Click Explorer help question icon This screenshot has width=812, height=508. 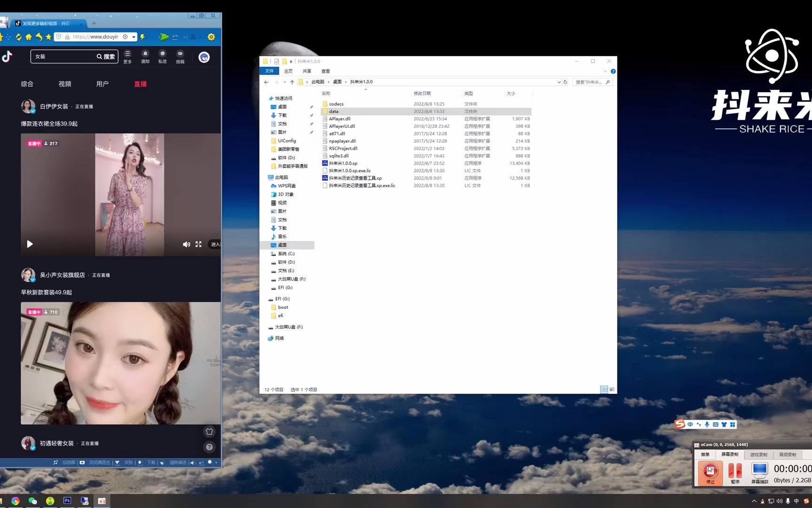(613, 71)
